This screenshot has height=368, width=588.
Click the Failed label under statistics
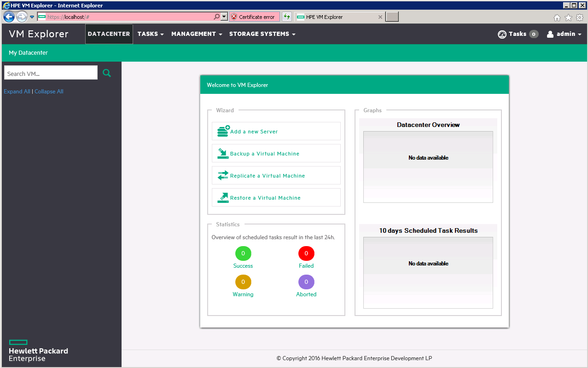tap(306, 266)
